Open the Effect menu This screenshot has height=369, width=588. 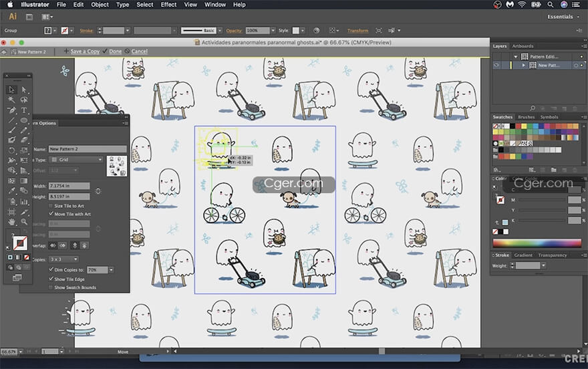point(168,5)
